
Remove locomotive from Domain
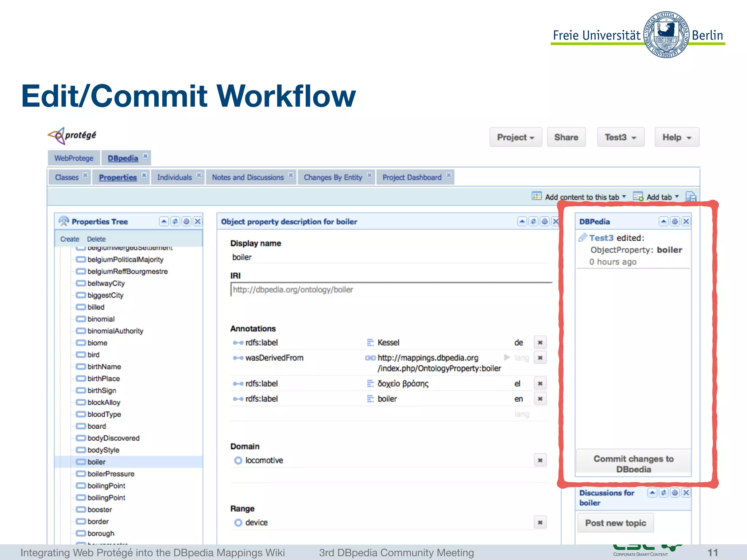(x=540, y=460)
